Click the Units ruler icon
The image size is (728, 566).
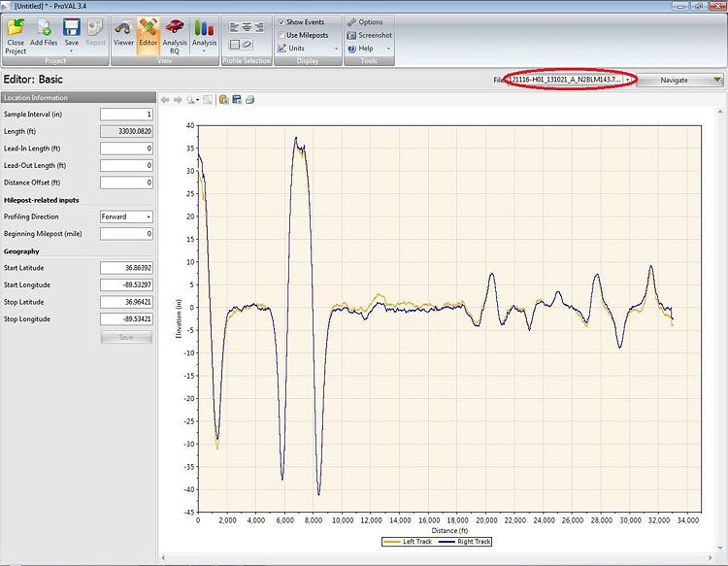coord(281,49)
